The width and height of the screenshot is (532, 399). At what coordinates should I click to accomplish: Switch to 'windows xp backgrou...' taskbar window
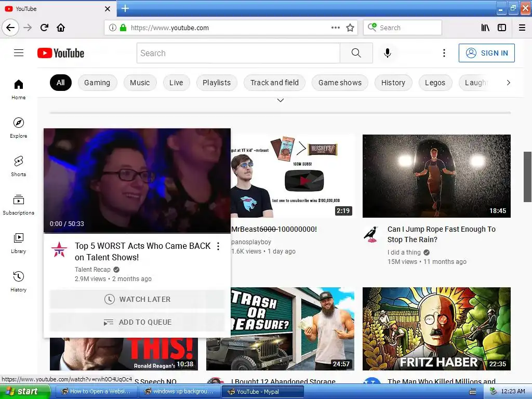point(179,392)
